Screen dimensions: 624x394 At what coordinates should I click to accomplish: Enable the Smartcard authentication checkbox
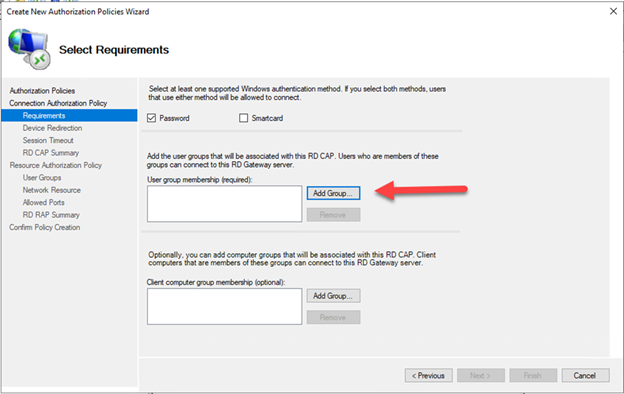[x=243, y=118]
